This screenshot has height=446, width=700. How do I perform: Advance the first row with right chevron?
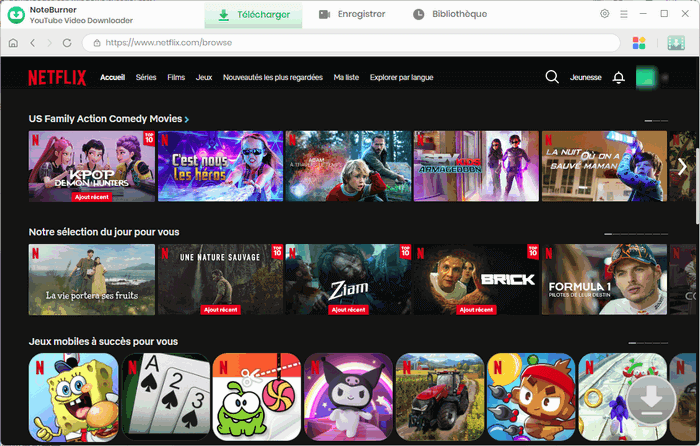coord(682,167)
